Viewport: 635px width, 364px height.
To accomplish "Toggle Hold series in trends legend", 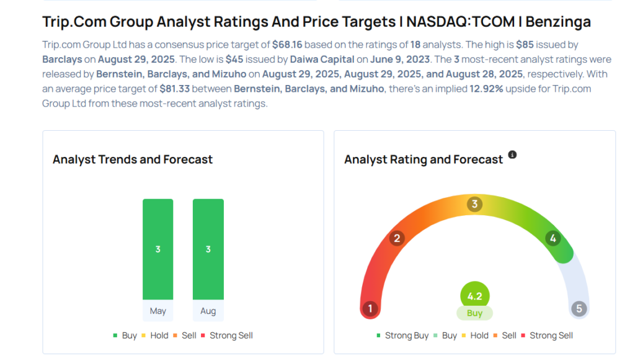I will pyautogui.click(x=155, y=335).
